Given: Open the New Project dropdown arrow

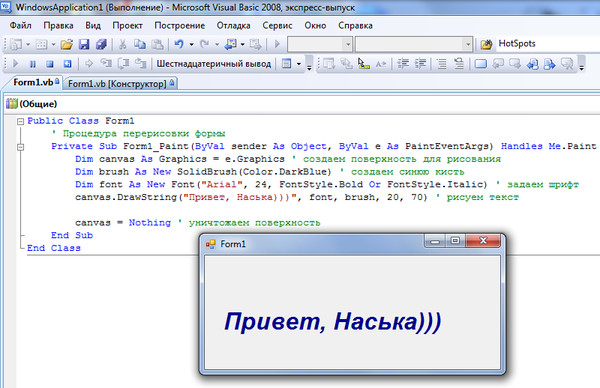Looking at the screenshot, I should coord(28,44).
